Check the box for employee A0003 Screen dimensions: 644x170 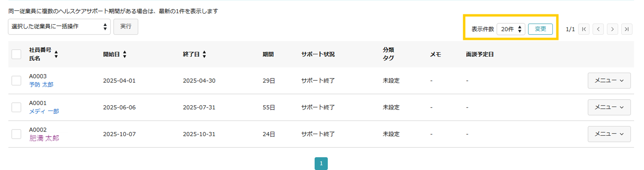[16, 80]
